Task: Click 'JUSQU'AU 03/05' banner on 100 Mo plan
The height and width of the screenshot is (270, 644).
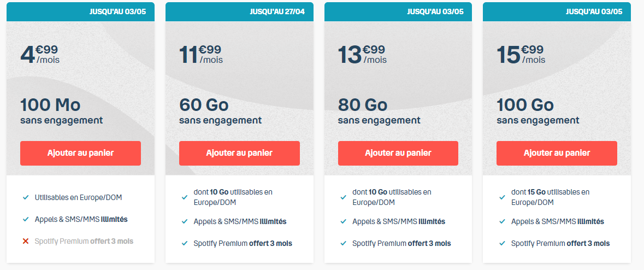Action: point(118,11)
